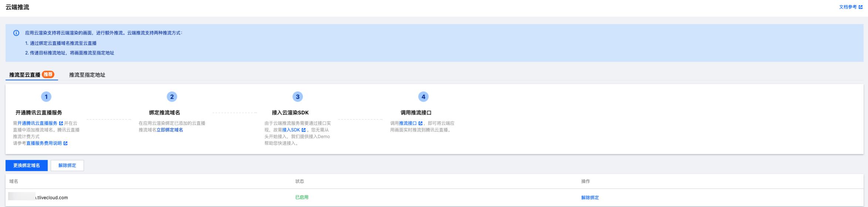Click the 立即绑定域名 link
868x207 pixels.
click(x=170, y=130)
